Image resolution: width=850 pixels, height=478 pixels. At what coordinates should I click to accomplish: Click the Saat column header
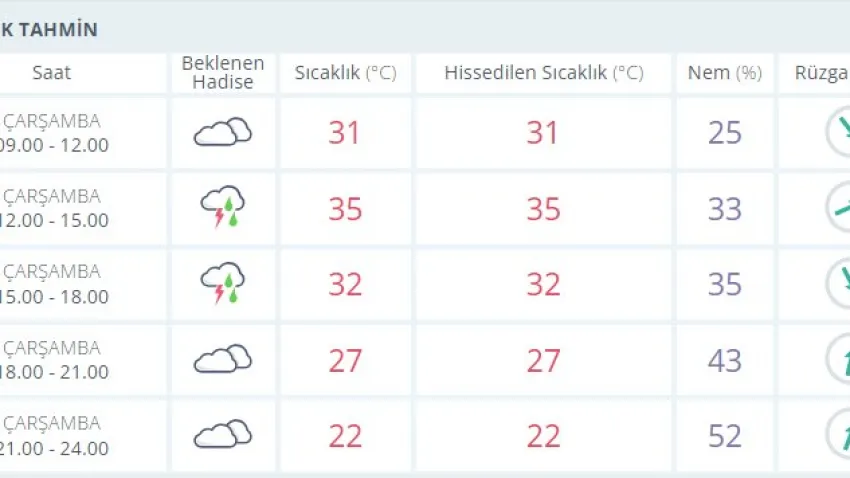(52, 73)
